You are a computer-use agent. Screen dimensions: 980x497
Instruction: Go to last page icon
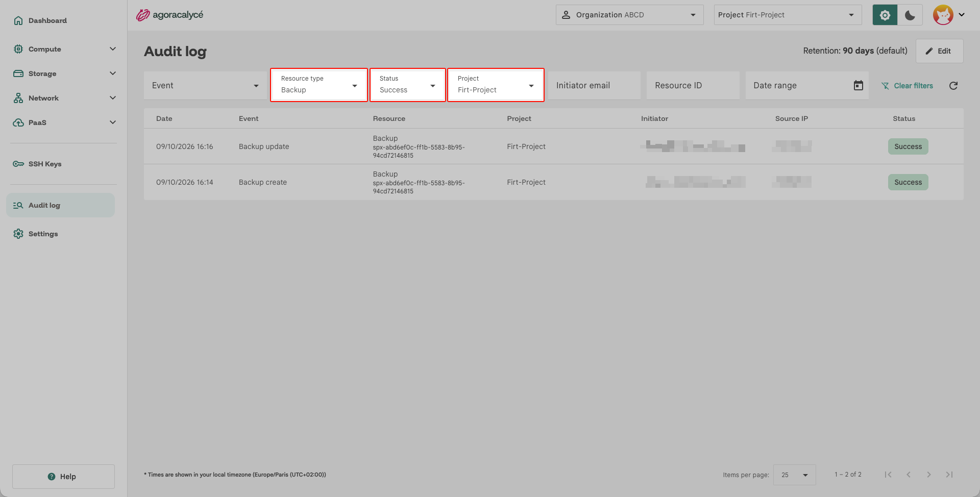949,475
